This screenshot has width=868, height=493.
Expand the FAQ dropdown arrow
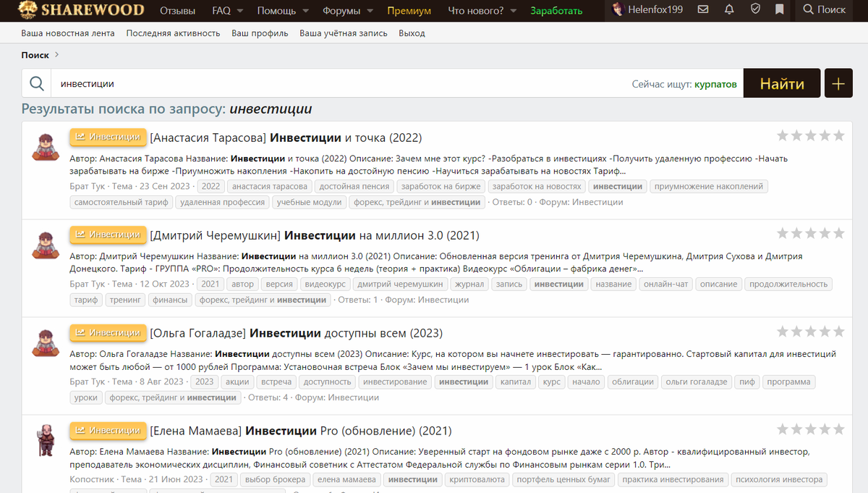(240, 11)
